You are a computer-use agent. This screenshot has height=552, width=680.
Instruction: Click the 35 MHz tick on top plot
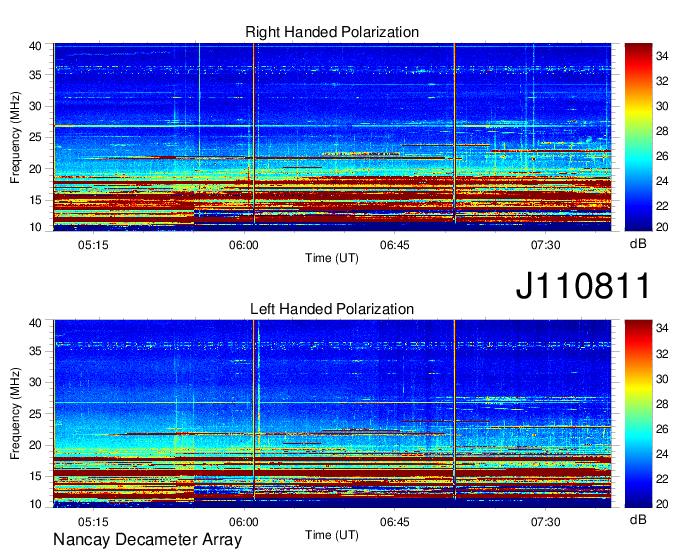click(x=36, y=75)
